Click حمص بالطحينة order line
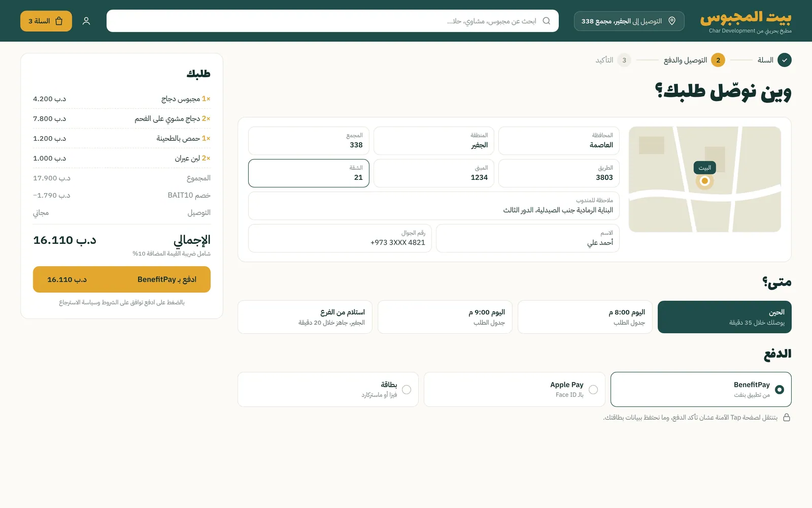812x508 pixels. click(x=122, y=138)
